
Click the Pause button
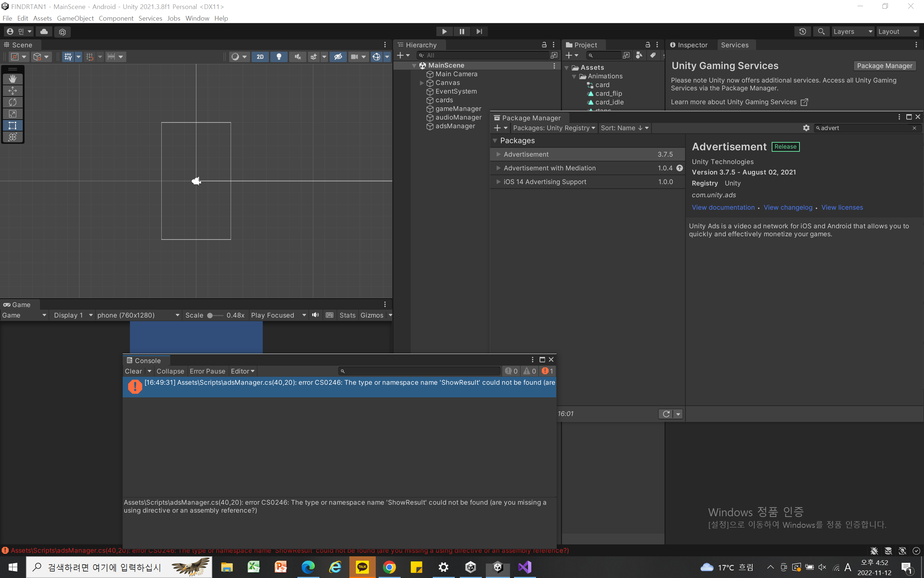[462, 31]
